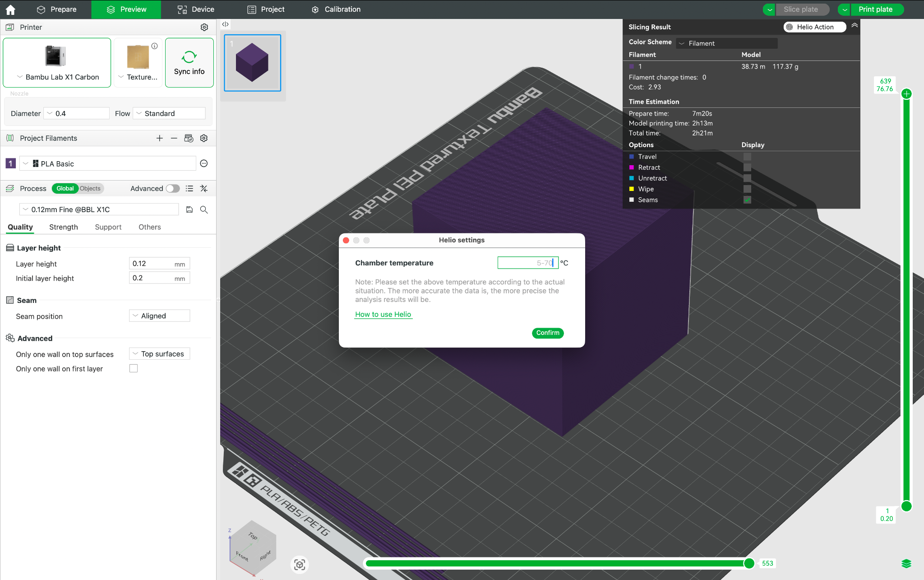Viewport: 924px width, 580px height.
Task: Click Confirm in Helio settings
Action: click(548, 333)
